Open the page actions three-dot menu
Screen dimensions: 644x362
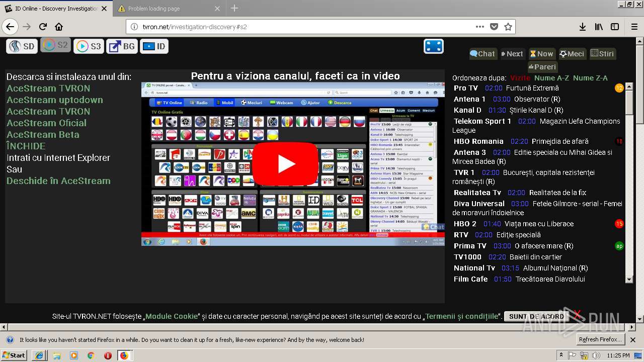pos(479,27)
